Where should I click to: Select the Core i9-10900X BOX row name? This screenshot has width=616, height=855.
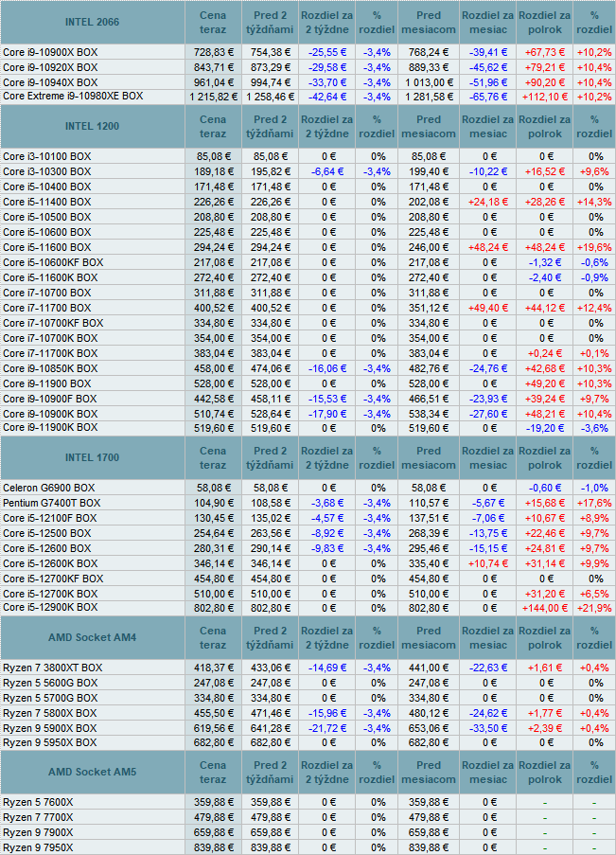(50, 52)
